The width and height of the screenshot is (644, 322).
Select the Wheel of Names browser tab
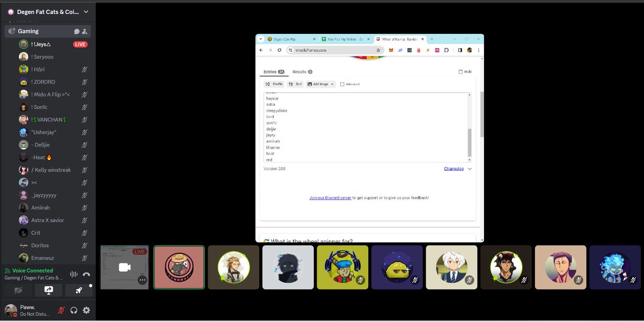click(400, 39)
